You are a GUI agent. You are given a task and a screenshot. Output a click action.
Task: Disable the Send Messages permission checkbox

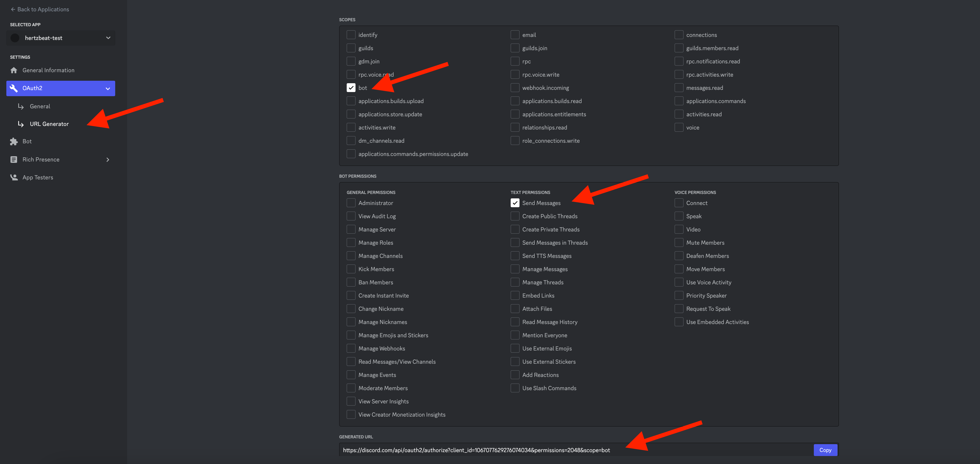point(515,203)
